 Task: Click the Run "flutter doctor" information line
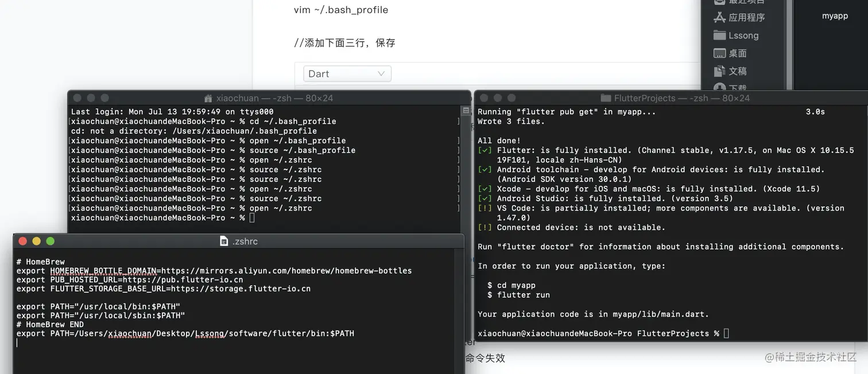pos(661,247)
